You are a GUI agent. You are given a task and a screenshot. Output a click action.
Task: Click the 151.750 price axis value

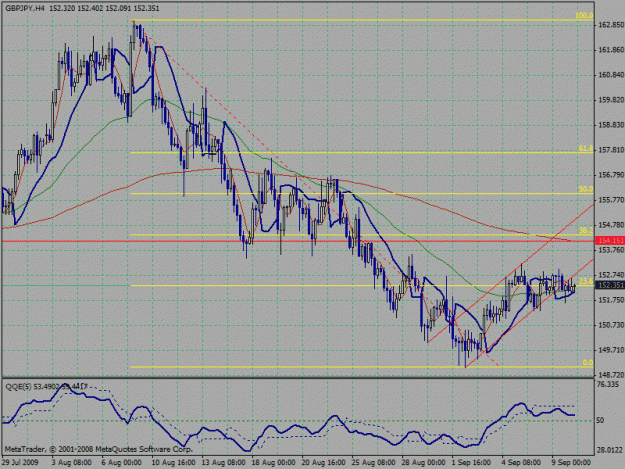(611, 300)
